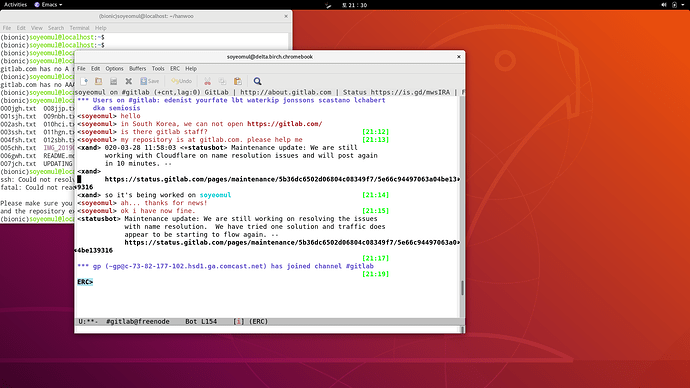This screenshot has height=388, width=690.
Task: Click #gitlab@freenode buffer name in mode line
Action: click(x=138, y=322)
